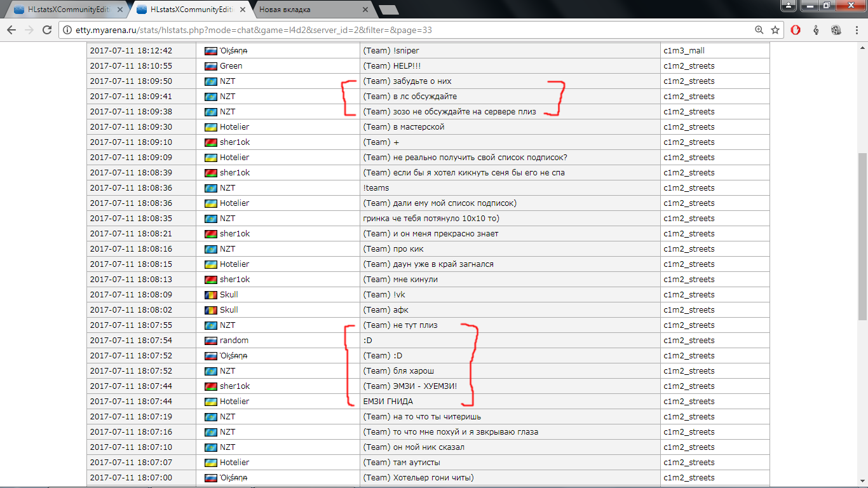Open the Chrome three-dot menu

coord(855,30)
